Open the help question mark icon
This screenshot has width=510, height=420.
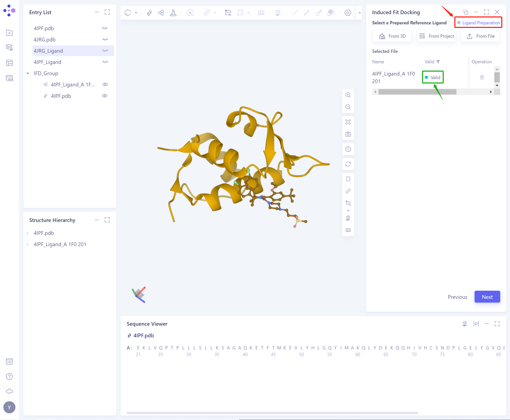click(9, 376)
